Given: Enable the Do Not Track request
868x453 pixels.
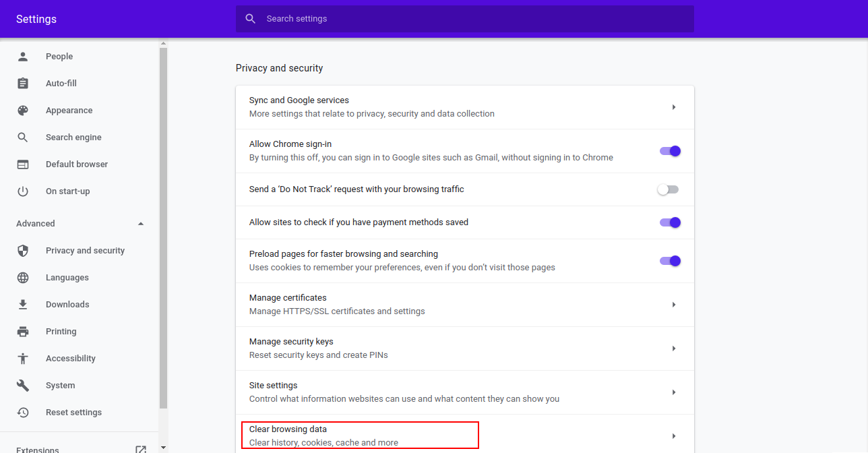Looking at the screenshot, I should tap(668, 189).
